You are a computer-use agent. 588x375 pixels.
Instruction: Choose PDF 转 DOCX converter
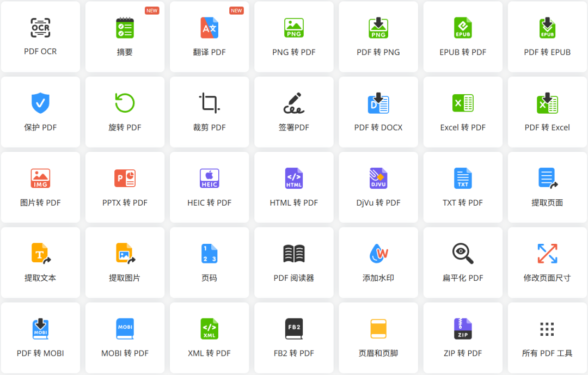[378, 112]
